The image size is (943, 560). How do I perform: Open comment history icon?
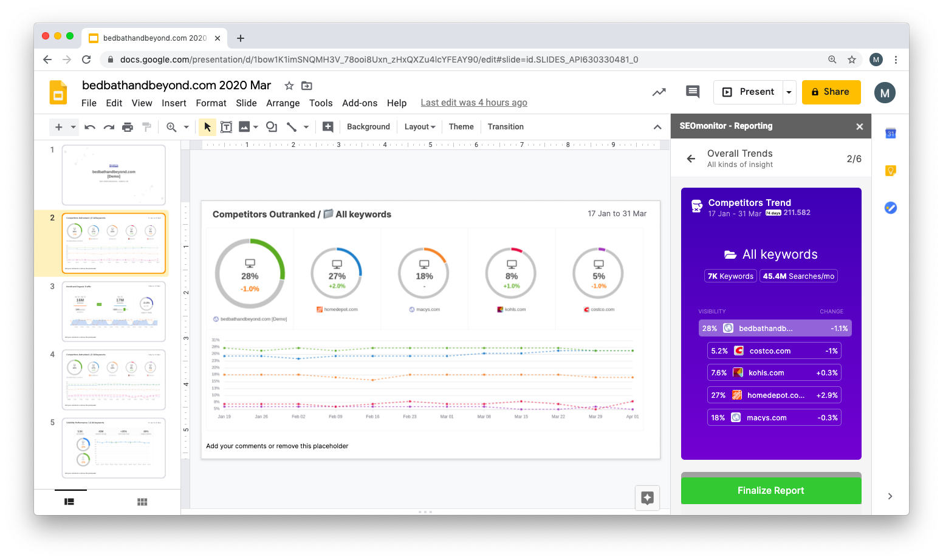coord(693,92)
